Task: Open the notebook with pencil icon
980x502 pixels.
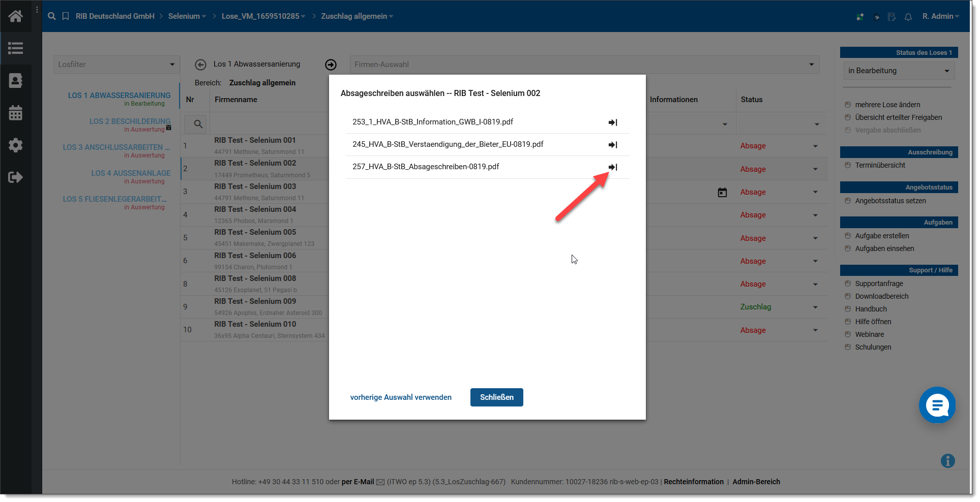Action: pos(892,17)
